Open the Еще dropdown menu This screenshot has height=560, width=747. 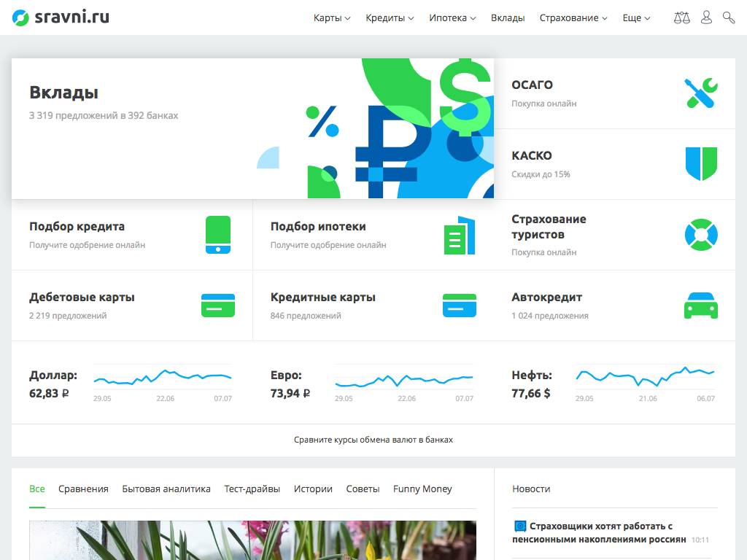coord(636,17)
